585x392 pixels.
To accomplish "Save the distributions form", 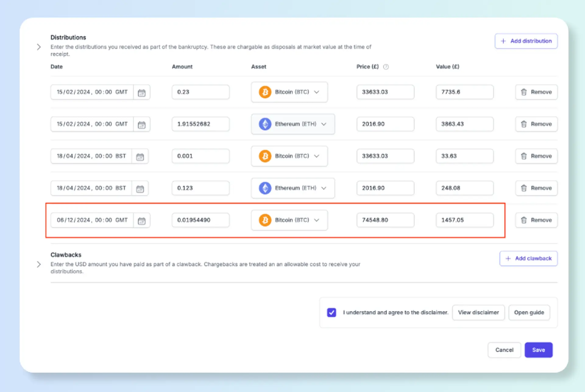I will click(538, 350).
